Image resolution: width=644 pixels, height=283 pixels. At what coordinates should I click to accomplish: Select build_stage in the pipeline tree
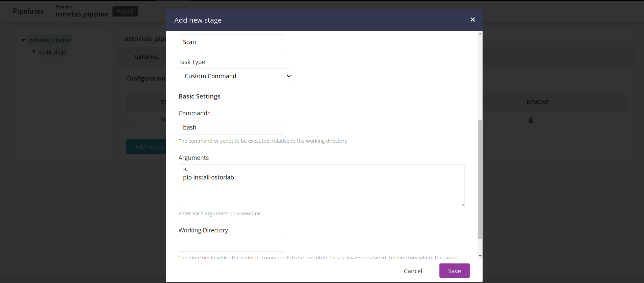(x=53, y=52)
